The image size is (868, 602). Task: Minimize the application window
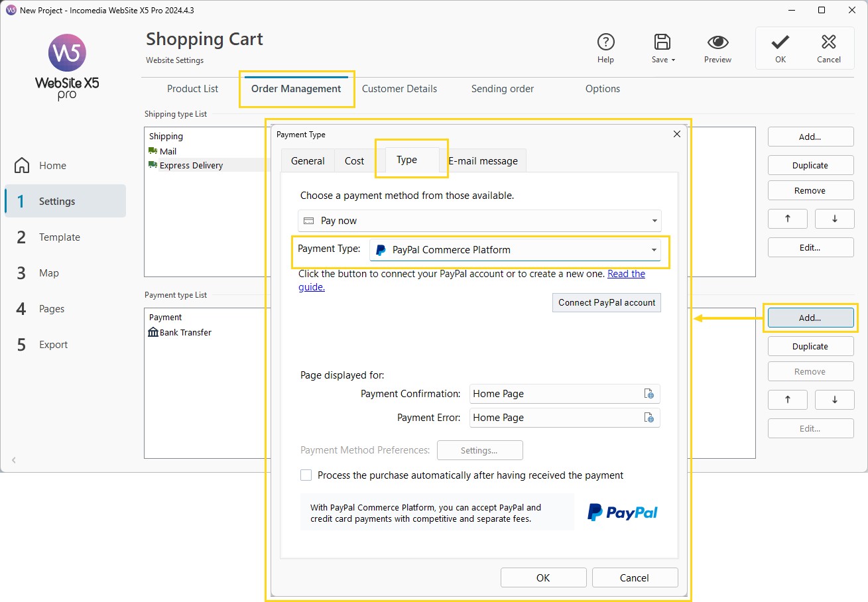tap(792, 10)
